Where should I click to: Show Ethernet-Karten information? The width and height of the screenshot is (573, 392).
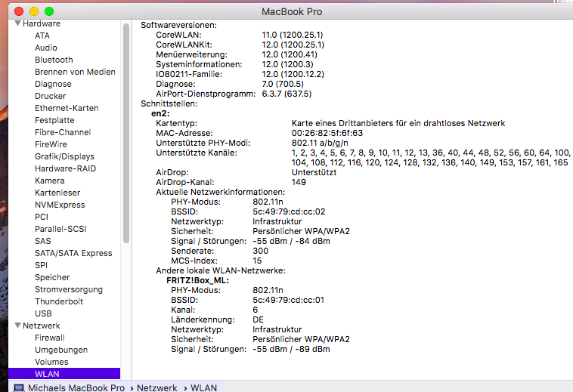pos(67,108)
